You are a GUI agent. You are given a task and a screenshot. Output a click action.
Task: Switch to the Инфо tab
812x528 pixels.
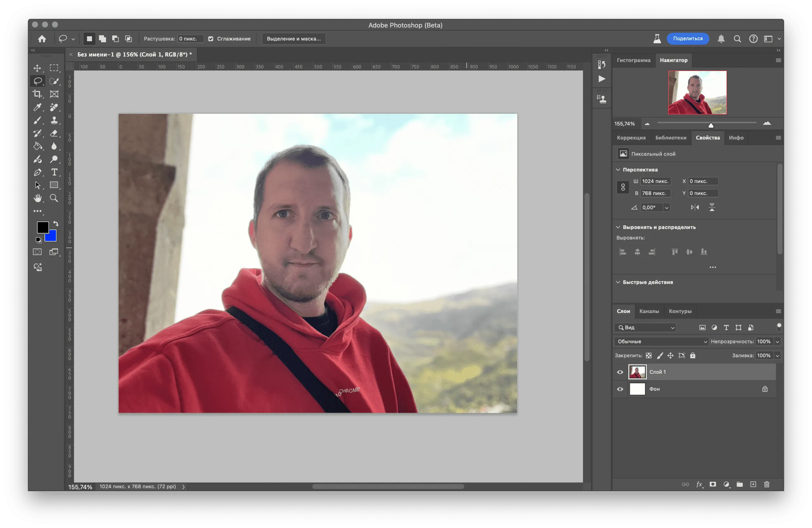pos(736,138)
